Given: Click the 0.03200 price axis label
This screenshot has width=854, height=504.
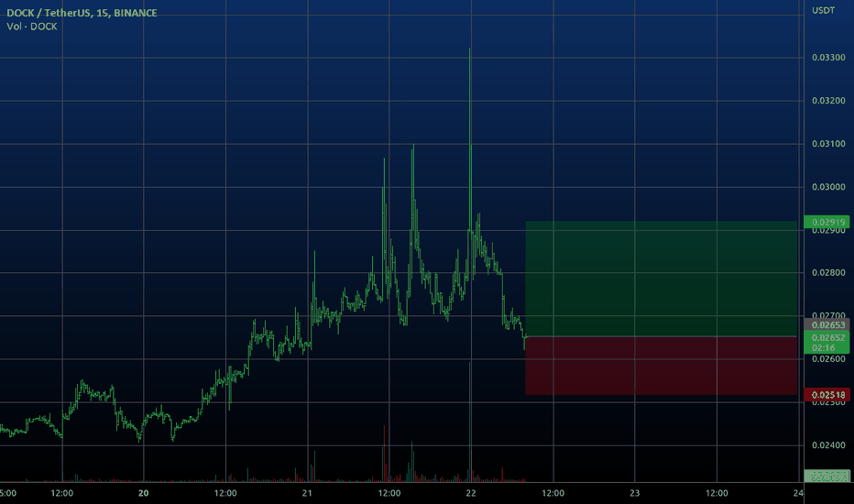Looking at the screenshot, I should coord(828,100).
